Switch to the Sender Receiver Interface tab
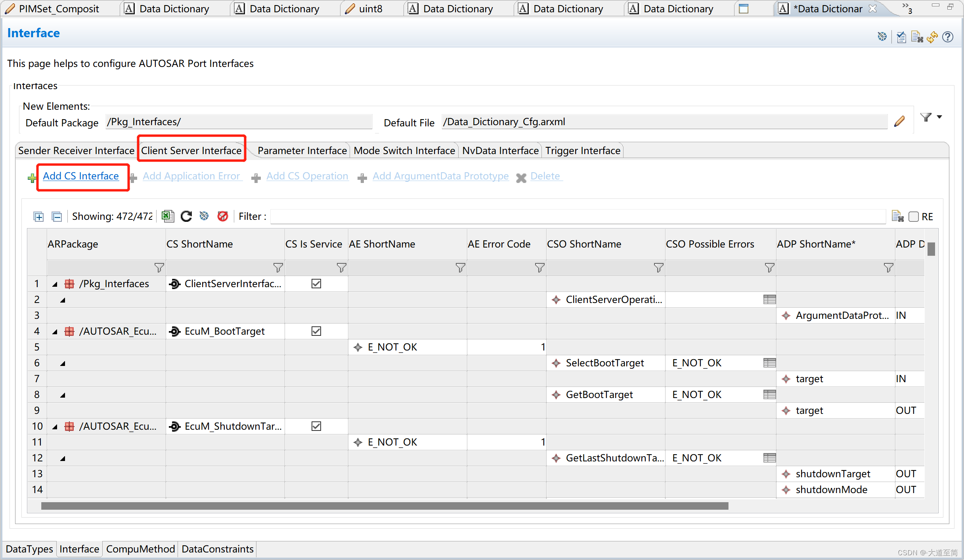Image resolution: width=964 pixels, height=560 pixels. (x=76, y=150)
